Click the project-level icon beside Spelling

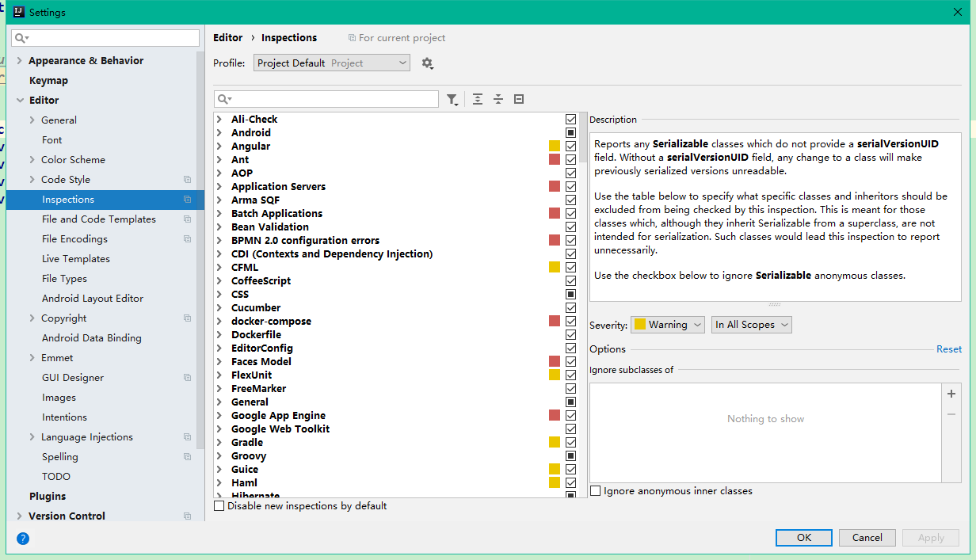188,457
